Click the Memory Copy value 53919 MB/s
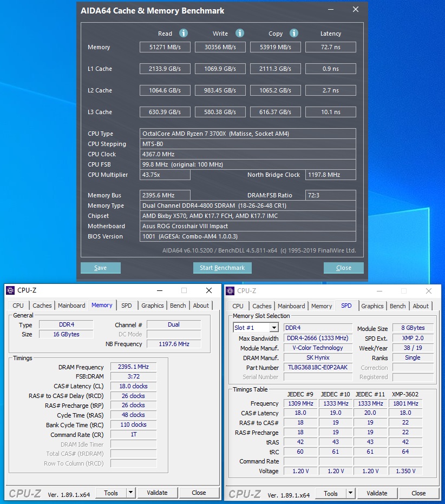445x504 pixels. click(276, 47)
